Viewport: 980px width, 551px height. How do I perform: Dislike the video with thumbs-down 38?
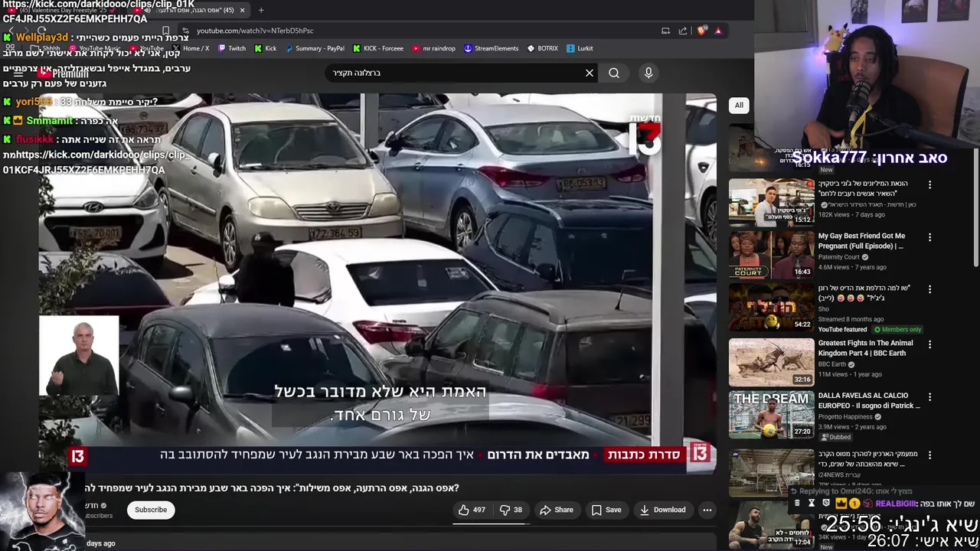point(511,510)
